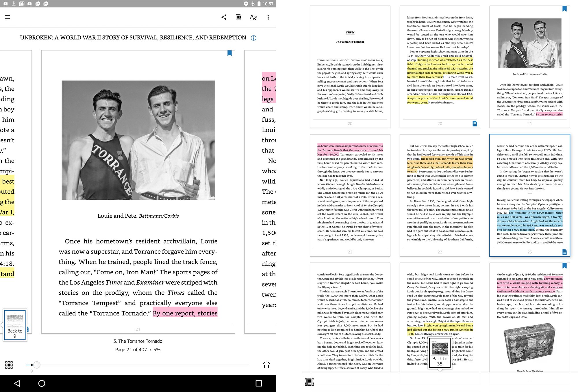Tap the '3. The Torrance Tornado' chapter label
This screenshot has height=392, width=578.
pyautogui.click(x=138, y=341)
